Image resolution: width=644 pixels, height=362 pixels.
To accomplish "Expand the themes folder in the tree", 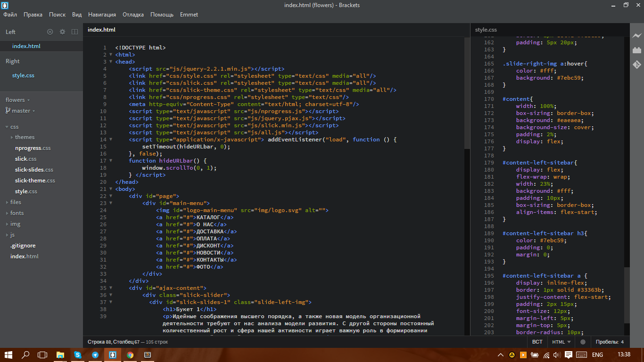I will (x=12, y=137).
